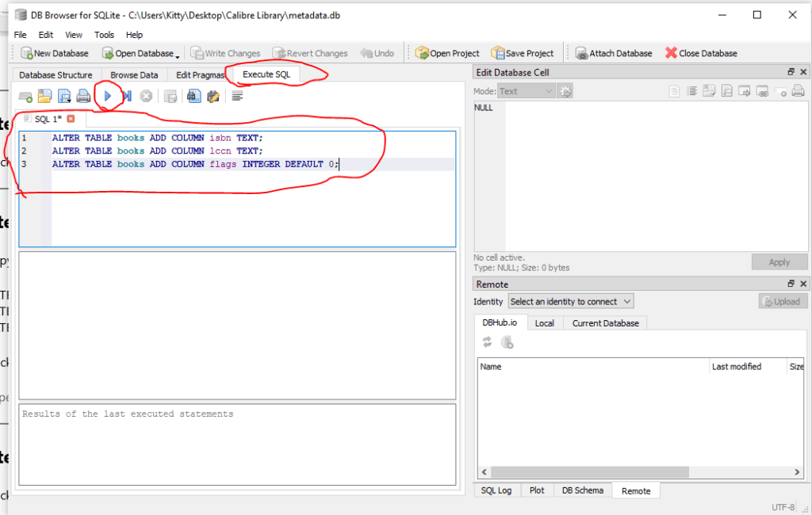This screenshot has height=515, width=812.
Task: Open an SQL file from disk
Action: click(44, 97)
